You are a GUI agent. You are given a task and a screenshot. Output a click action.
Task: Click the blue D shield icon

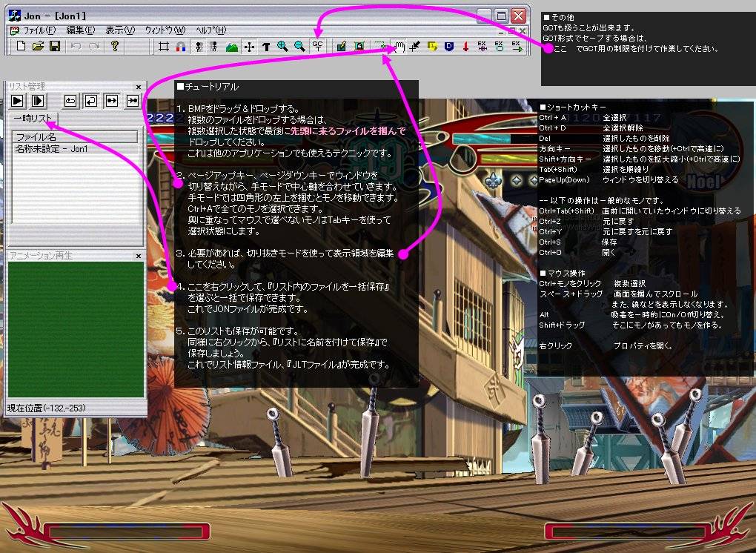(449, 46)
